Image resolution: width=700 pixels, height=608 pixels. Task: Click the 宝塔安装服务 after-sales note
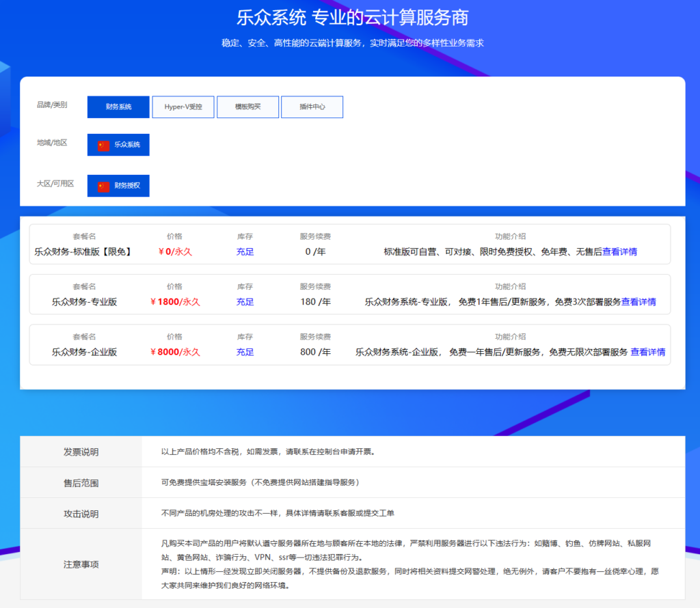[260, 482]
